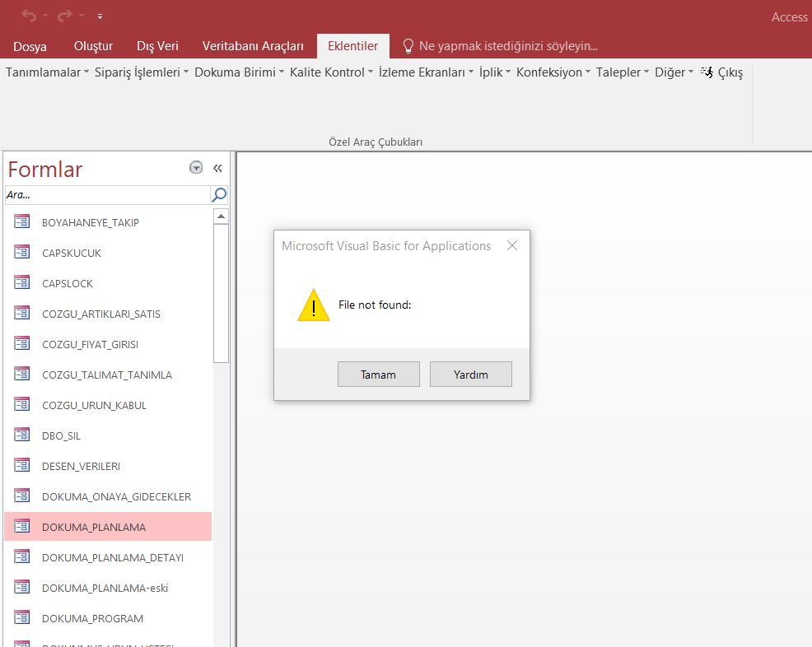Click the yellow warning icon in dialog
Image resolution: width=812 pixels, height=647 pixels.
[x=313, y=305]
